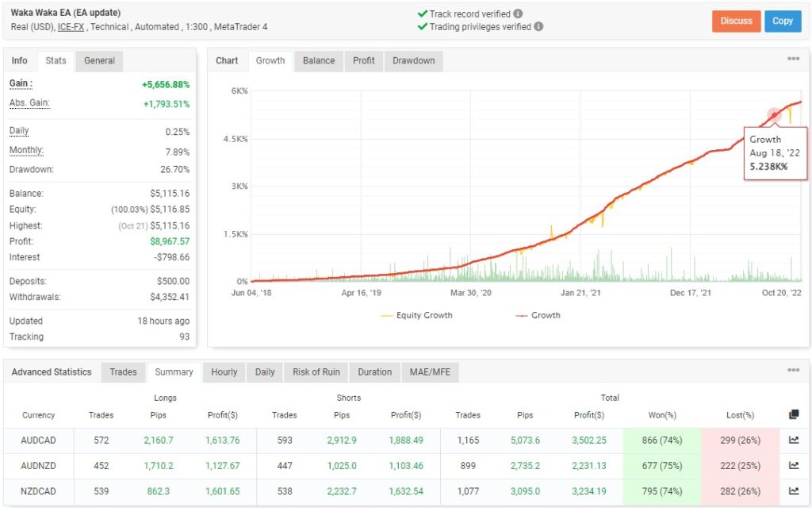The height and width of the screenshot is (508, 812).
Task: Click the AUDCAD currency cell
Action: click(38, 441)
